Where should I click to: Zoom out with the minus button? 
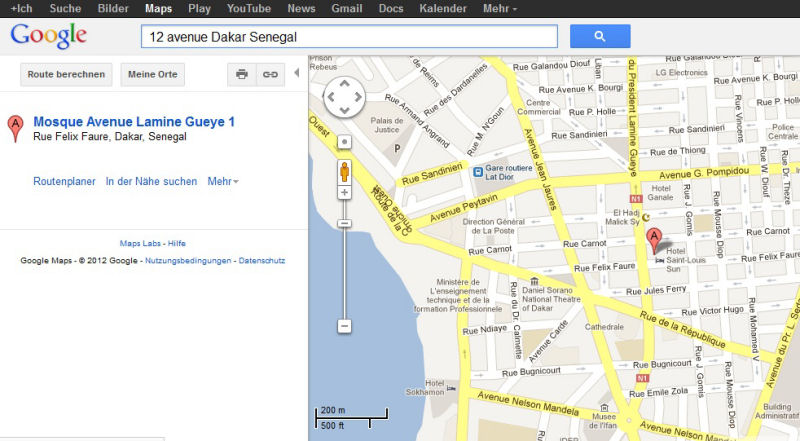(x=344, y=326)
